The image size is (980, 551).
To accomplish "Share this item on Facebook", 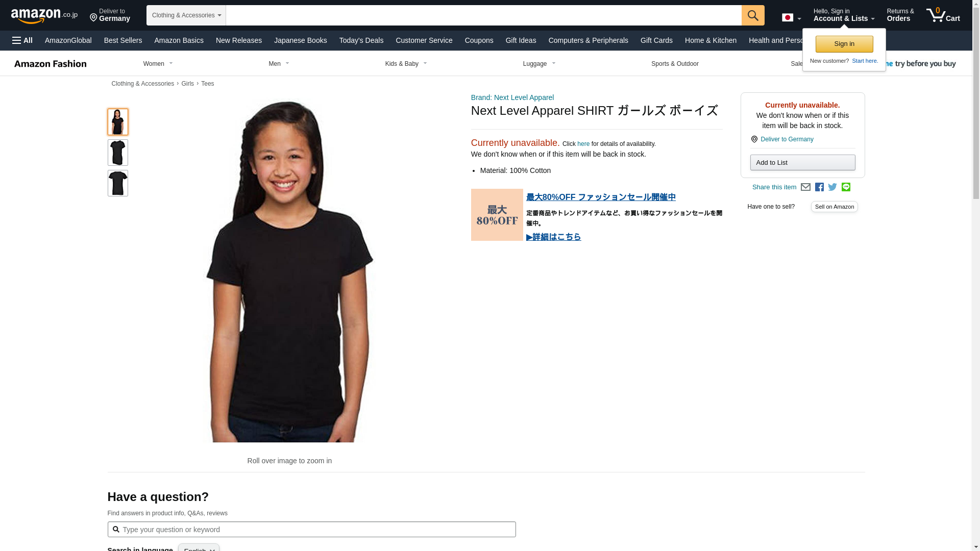I will [819, 187].
